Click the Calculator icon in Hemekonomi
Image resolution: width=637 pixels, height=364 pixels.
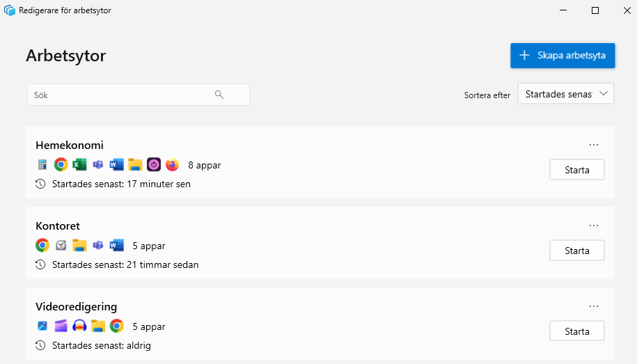tap(42, 165)
